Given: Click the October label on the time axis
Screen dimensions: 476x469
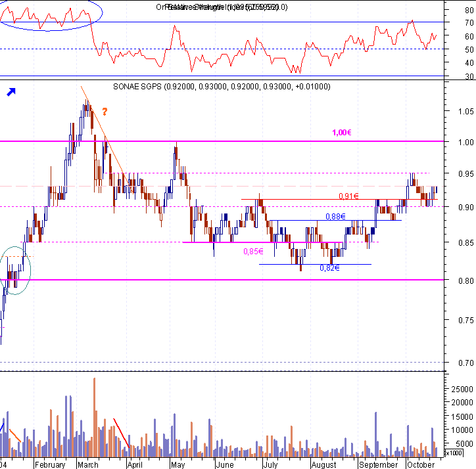Looking at the screenshot, I should point(421,465).
